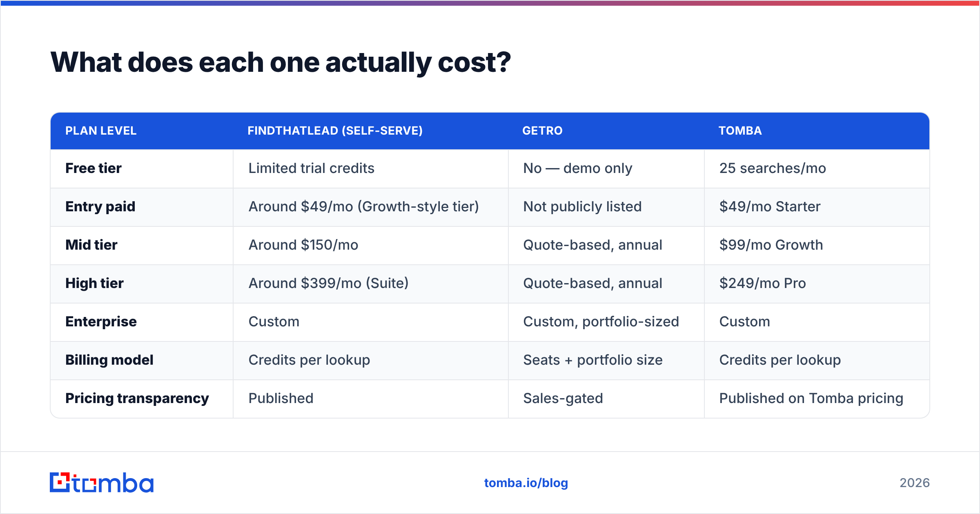This screenshot has height=514, width=980.
Task: Click 'Quote-based, annual' in the Mid tier row
Action: click(592, 245)
